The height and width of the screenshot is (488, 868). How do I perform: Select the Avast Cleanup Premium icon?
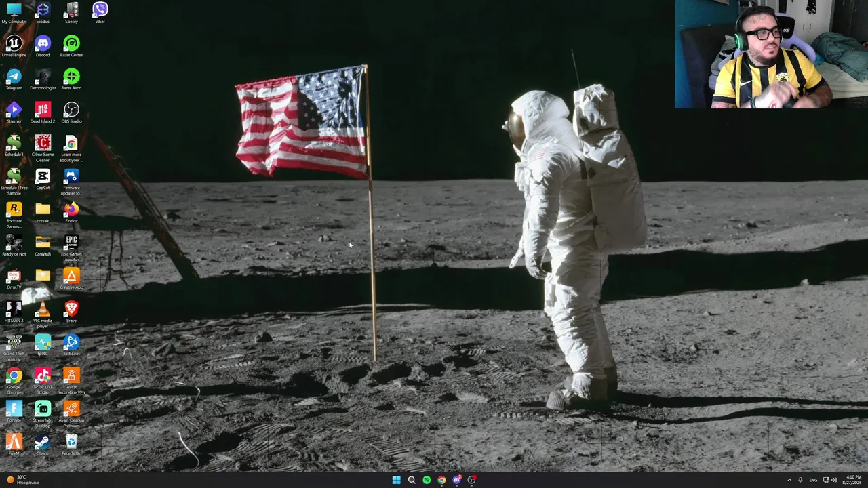click(x=71, y=414)
